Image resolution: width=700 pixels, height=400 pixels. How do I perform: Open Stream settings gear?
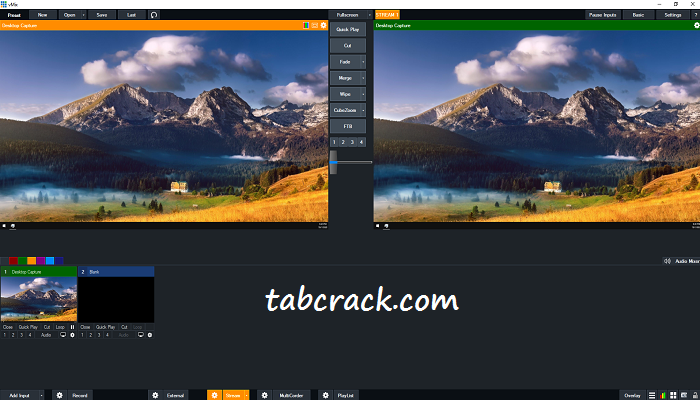tap(214, 395)
